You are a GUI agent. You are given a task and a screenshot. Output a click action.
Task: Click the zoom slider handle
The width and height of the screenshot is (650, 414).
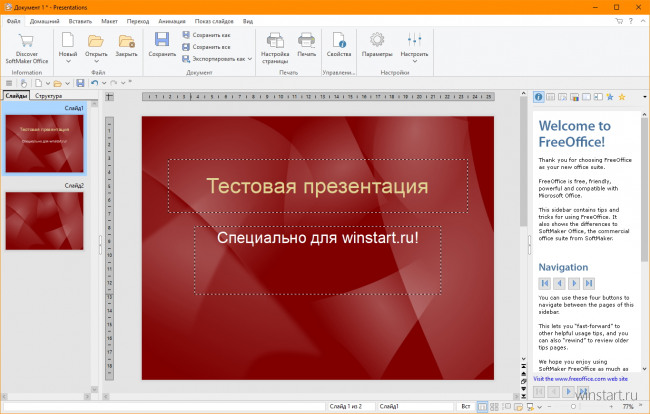(x=573, y=407)
